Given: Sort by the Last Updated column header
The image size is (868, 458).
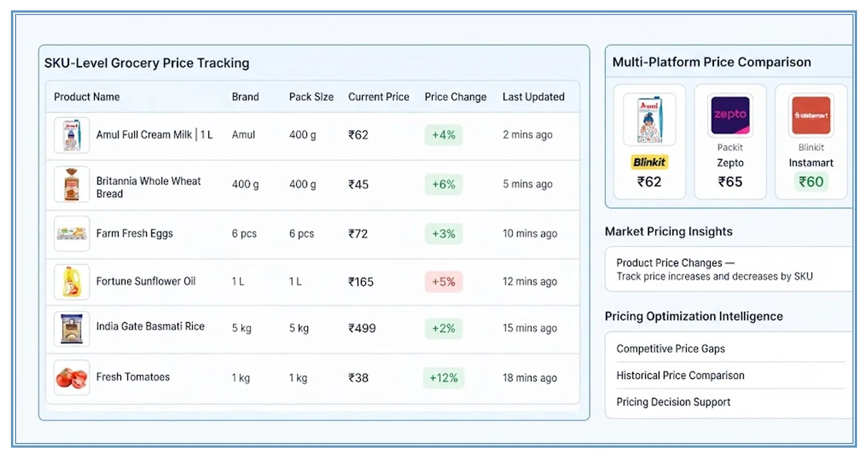Looking at the screenshot, I should coord(533,96).
